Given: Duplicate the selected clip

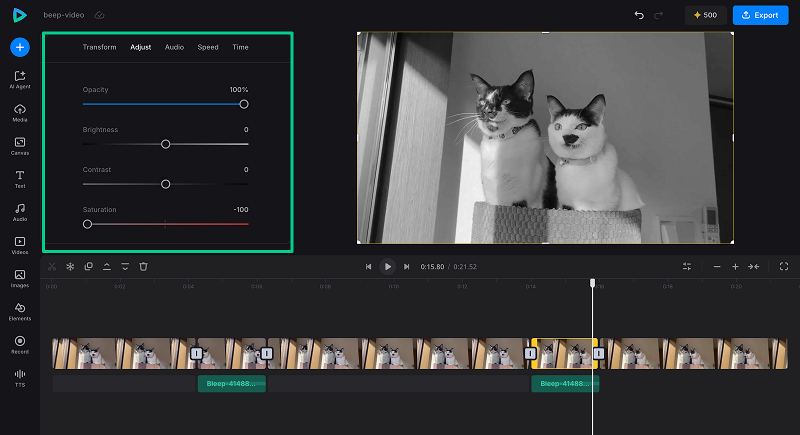Looking at the screenshot, I should tap(88, 267).
